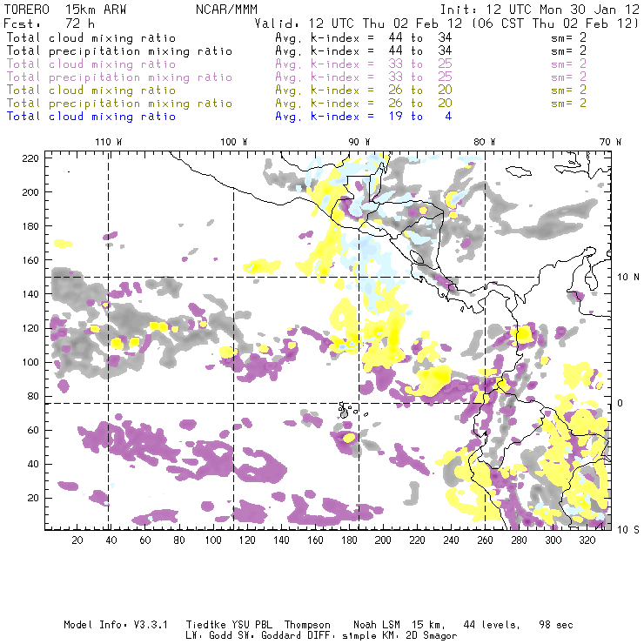The height and width of the screenshot is (644, 644).
Task: Select y-axis tick label "160"
Action: click(x=30, y=260)
